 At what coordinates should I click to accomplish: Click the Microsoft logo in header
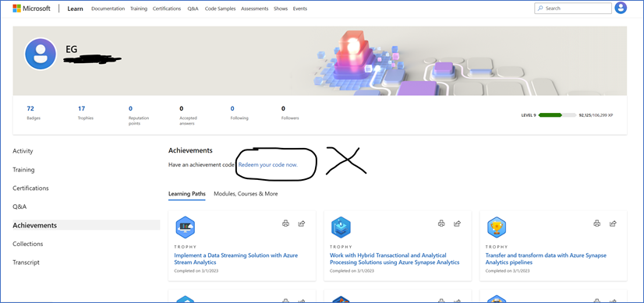point(31,9)
